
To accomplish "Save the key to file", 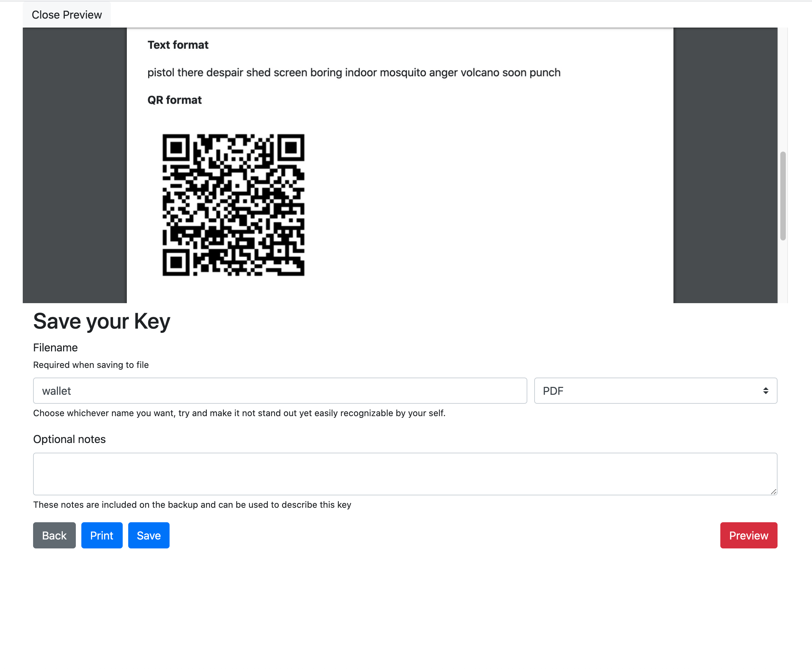I will (x=149, y=535).
